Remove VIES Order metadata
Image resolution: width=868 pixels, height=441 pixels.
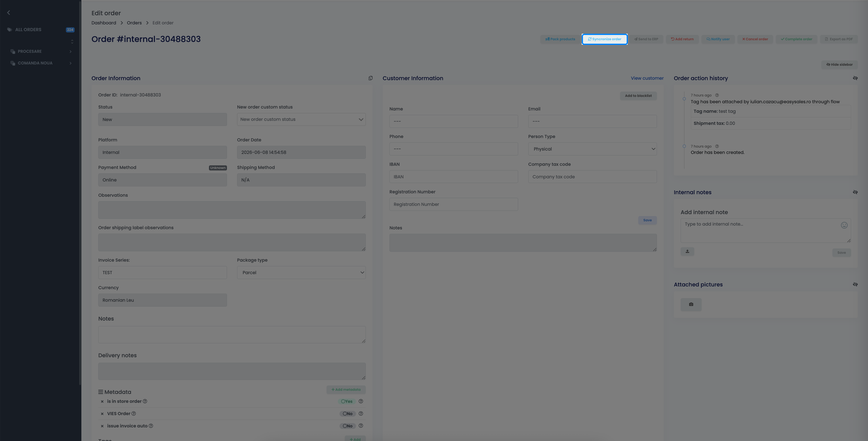point(102,414)
